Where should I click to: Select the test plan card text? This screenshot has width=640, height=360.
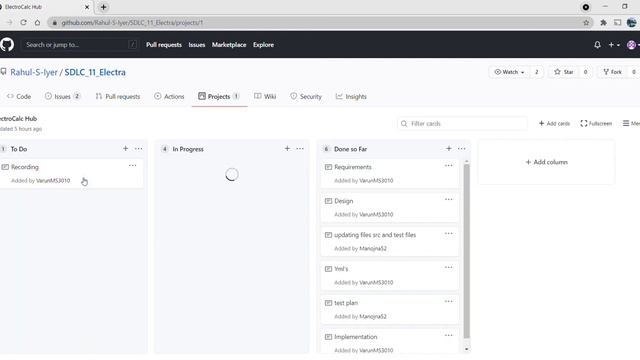346,303
